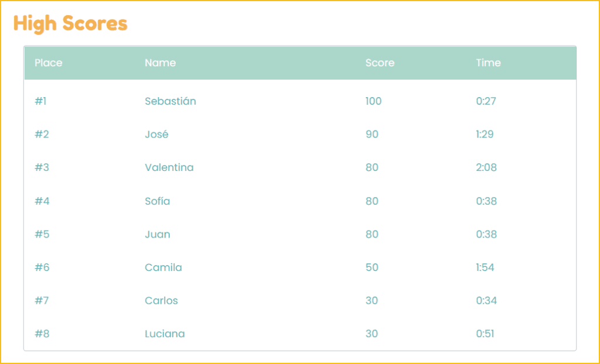Select the Sofía name cell

(x=157, y=201)
